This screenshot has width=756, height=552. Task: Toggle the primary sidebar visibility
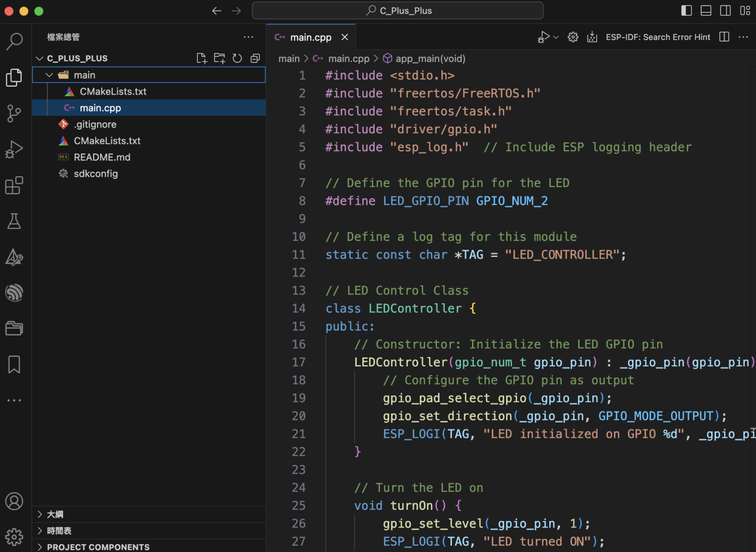click(686, 10)
